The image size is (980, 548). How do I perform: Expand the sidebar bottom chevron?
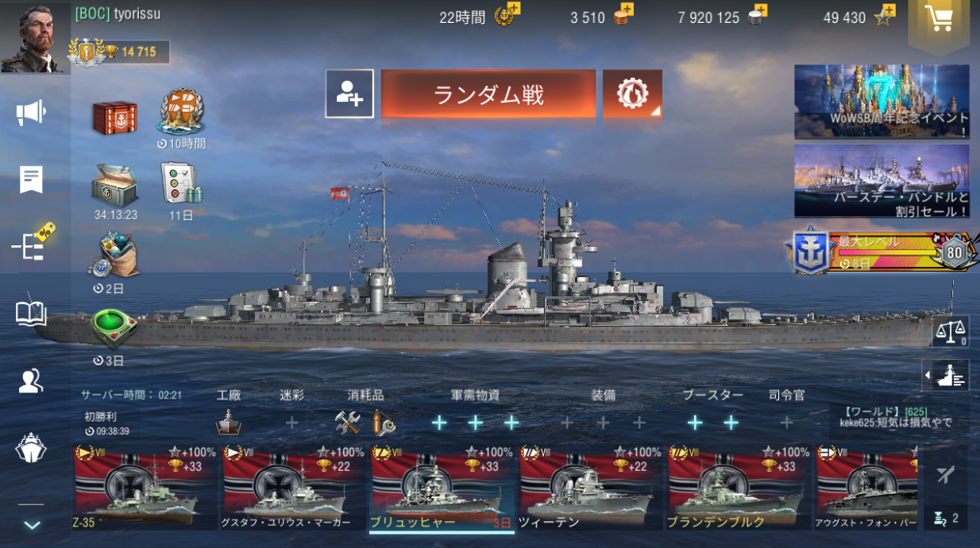pyautogui.click(x=31, y=525)
